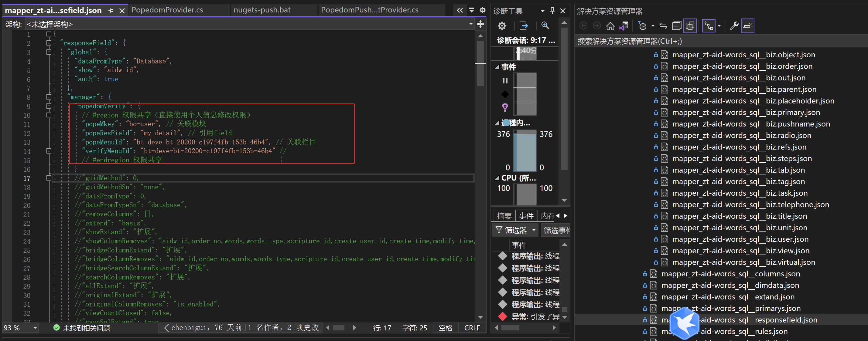Switch to PopedomPush...tProvider.cs tab
The image size is (868, 341).
coord(370,10)
